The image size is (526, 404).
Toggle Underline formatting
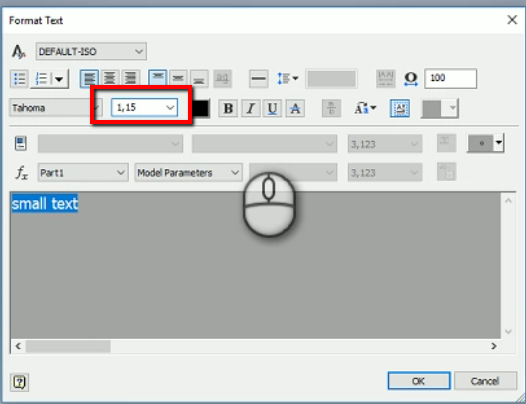tap(272, 108)
